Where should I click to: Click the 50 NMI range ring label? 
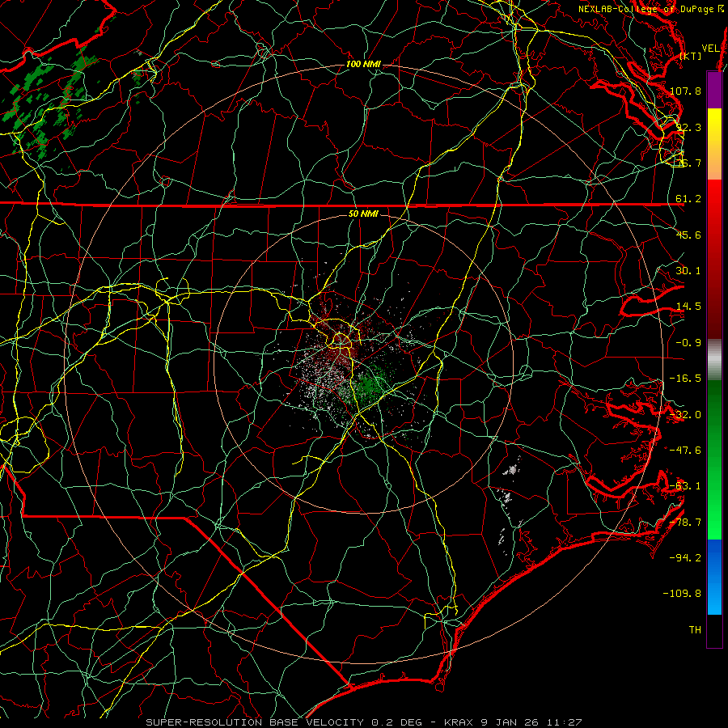[x=363, y=214]
